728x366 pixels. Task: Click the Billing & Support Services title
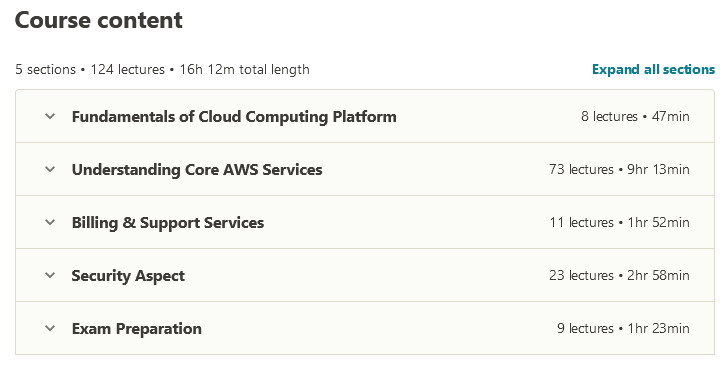click(168, 222)
